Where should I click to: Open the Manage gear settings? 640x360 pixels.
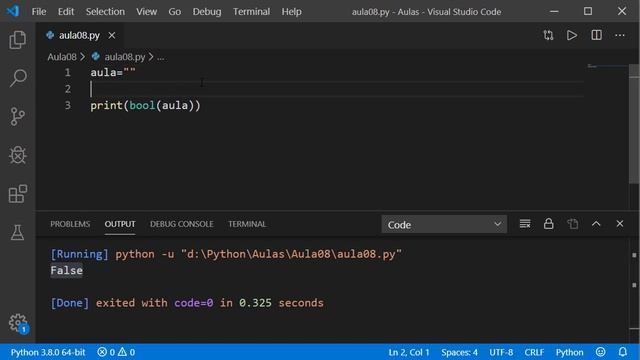(x=18, y=323)
